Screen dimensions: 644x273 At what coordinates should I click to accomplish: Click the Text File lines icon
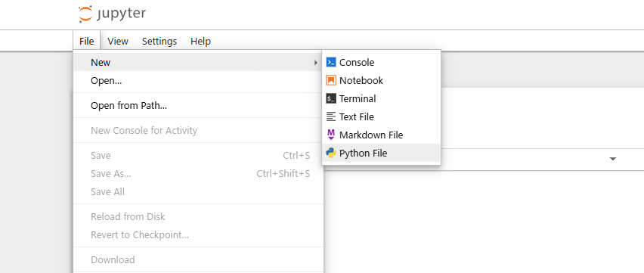point(331,116)
